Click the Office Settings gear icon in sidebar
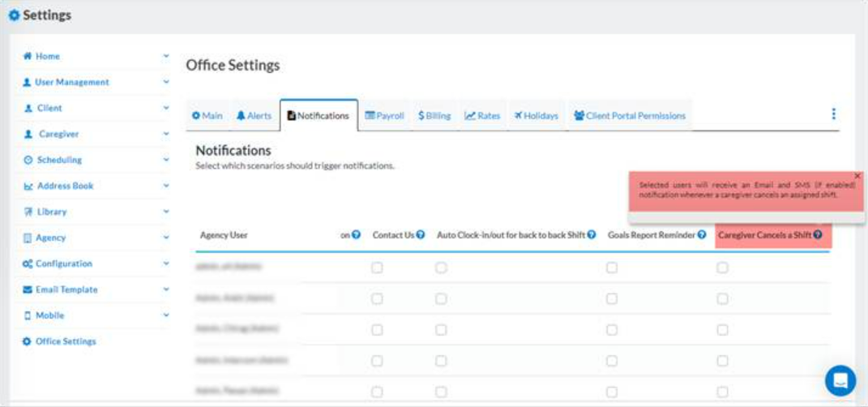Viewport: 868px width, 407px height. pyautogui.click(x=27, y=341)
